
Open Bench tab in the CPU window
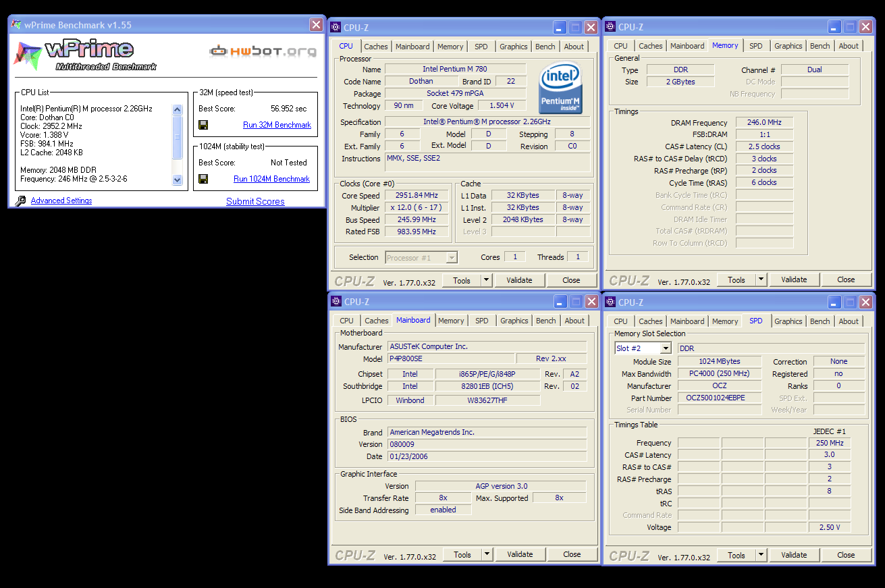pyautogui.click(x=545, y=47)
